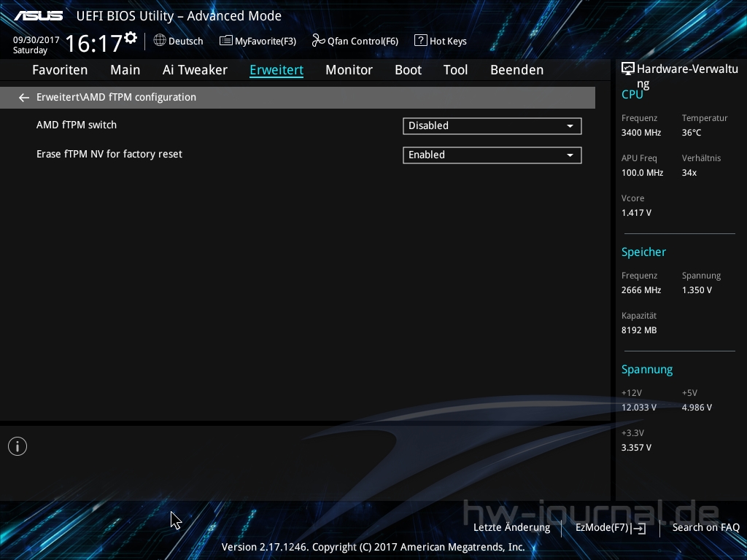Click the info icon in help area
Viewport: 747px width, 560px height.
click(x=18, y=446)
